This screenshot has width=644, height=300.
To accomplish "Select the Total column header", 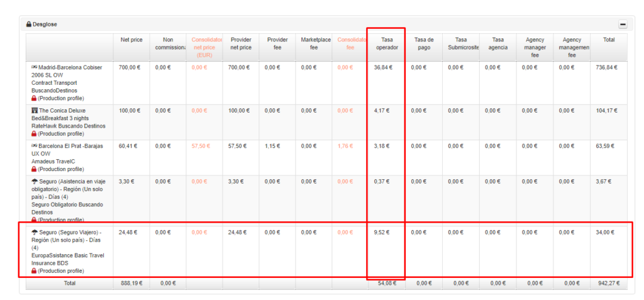I will pos(608,40).
